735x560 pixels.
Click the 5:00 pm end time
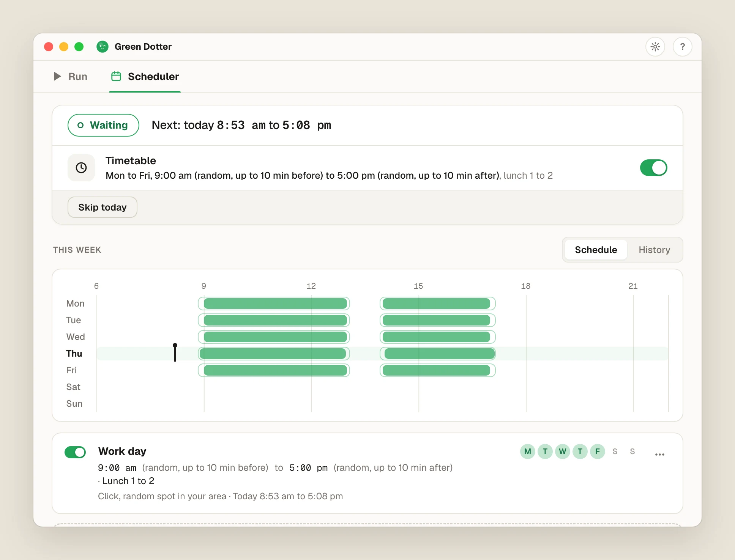click(x=308, y=468)
